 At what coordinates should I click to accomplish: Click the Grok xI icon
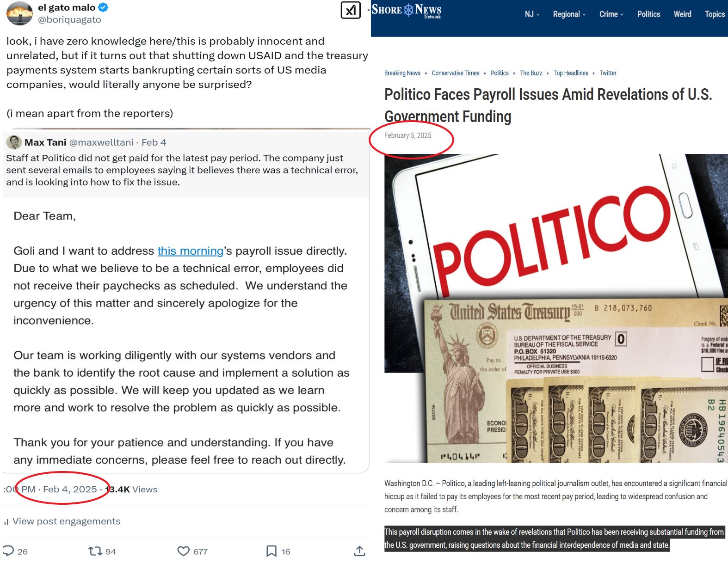(x=350, y=10)
